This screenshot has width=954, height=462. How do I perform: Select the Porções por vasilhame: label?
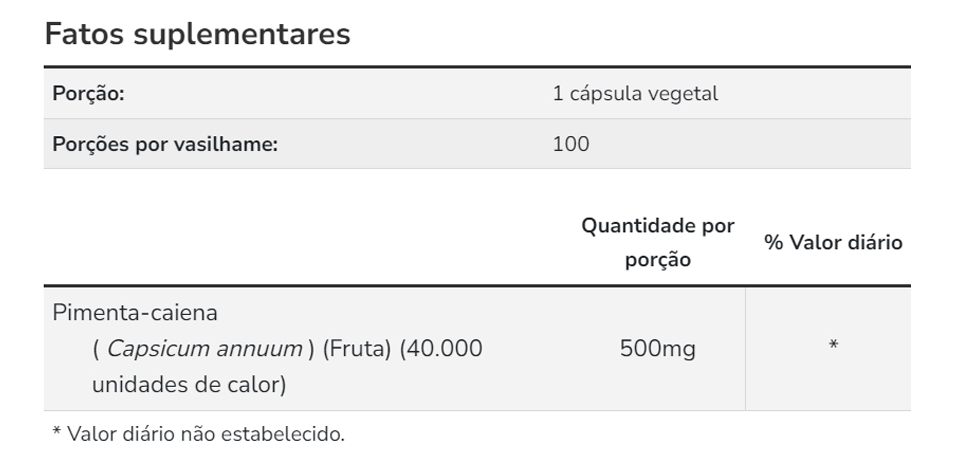pyautogui.click(x=165, y=144)
